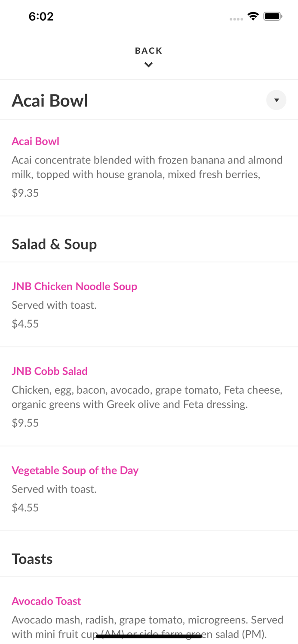The width and height of the screenshot is (298, 644).
Task: Choose the JNB Cobb Salad item
Action: tap(49, 371)
